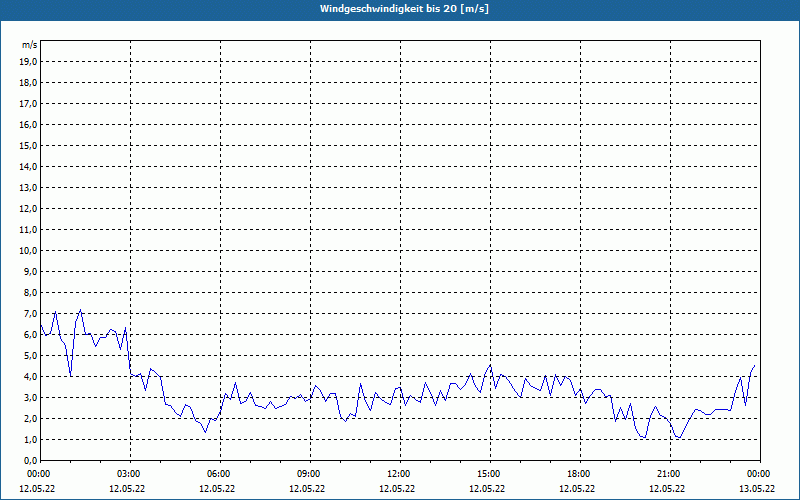Click the 16,0 y-axis label
Screen dimensions: 800x500
(28, 124)
